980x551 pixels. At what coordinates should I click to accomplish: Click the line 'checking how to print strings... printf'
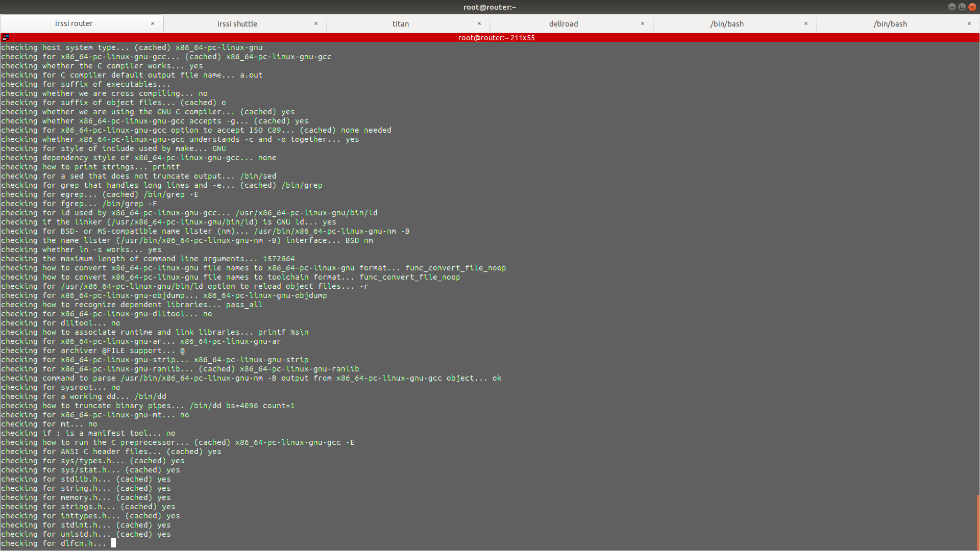(x=90, y=167)
